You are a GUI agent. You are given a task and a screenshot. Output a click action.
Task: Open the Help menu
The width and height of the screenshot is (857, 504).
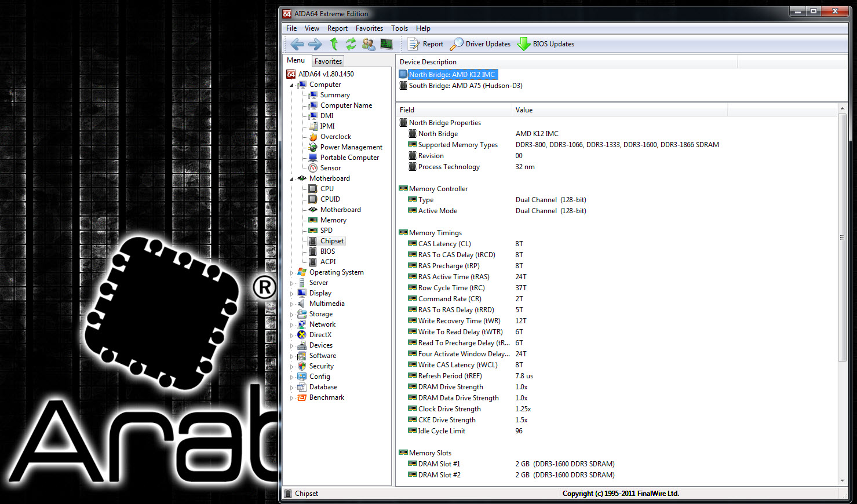[x=423, y=28]
